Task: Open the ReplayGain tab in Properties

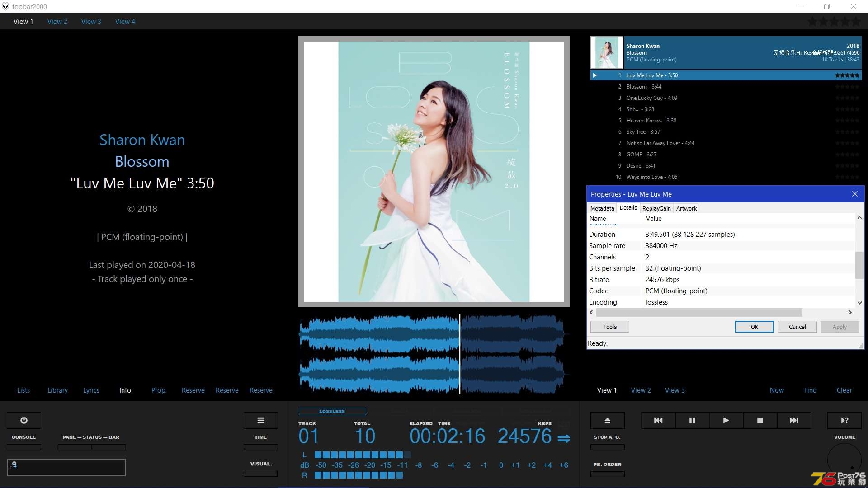Action: [x=656, y=208]
